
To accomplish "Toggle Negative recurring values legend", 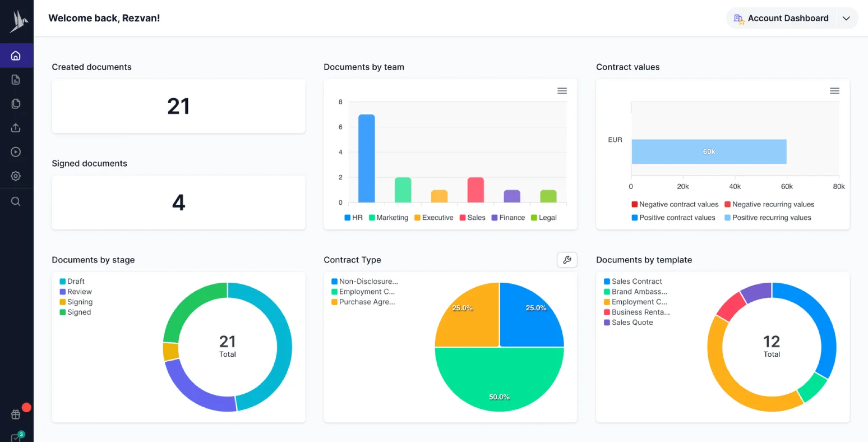I will pos(769,205).
